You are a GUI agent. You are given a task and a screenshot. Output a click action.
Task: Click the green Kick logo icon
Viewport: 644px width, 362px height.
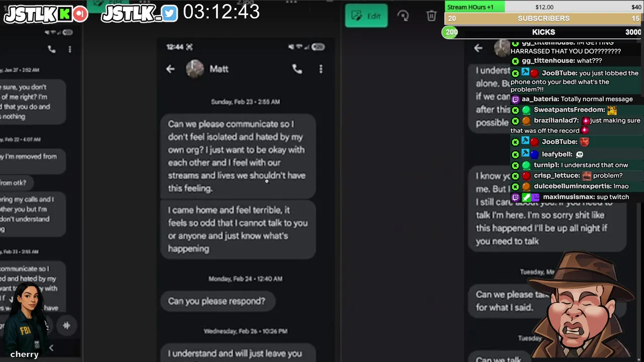click(64, 14)
